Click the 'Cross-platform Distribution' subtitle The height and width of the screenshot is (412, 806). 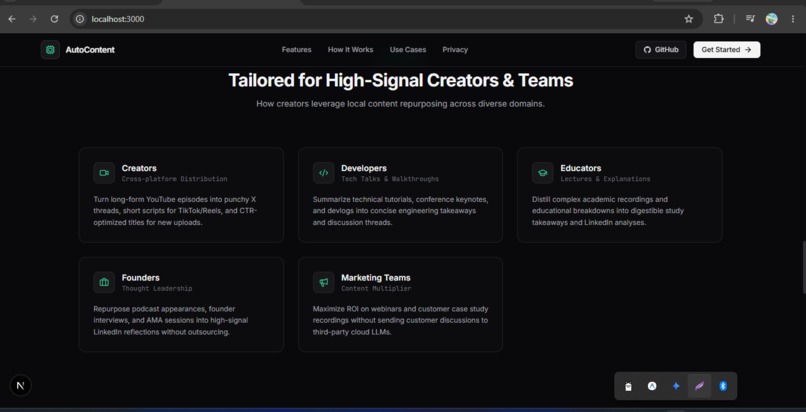[174, 179]
